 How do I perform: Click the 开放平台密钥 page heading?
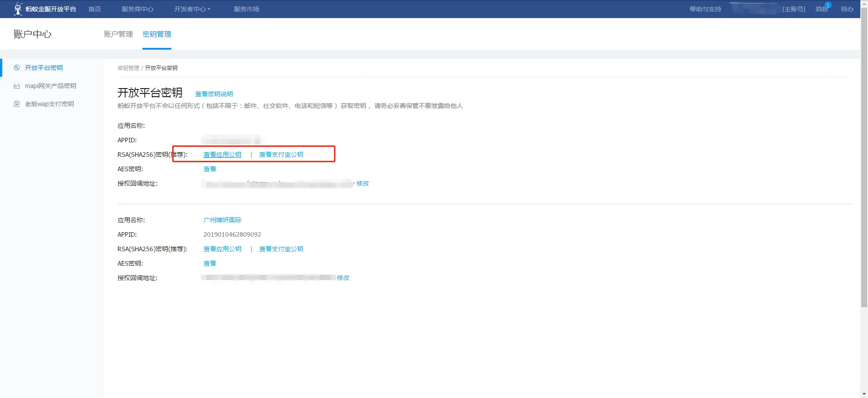150,93
